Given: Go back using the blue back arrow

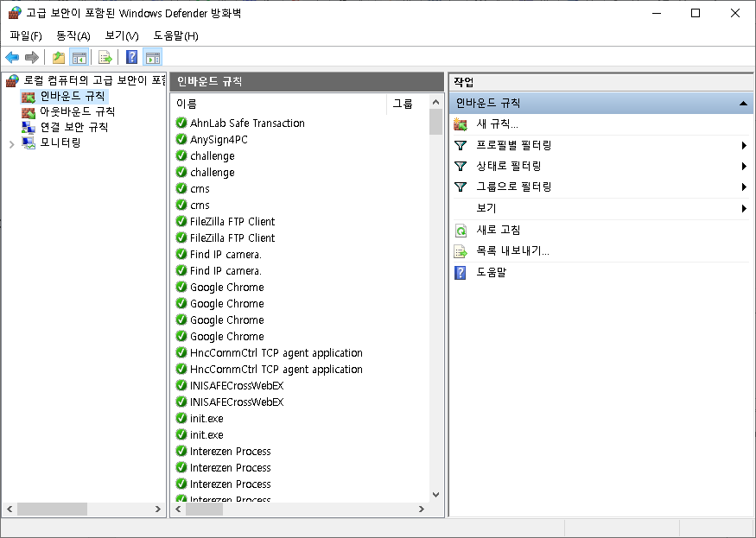Looking at the screenshot, I should 12,57.
